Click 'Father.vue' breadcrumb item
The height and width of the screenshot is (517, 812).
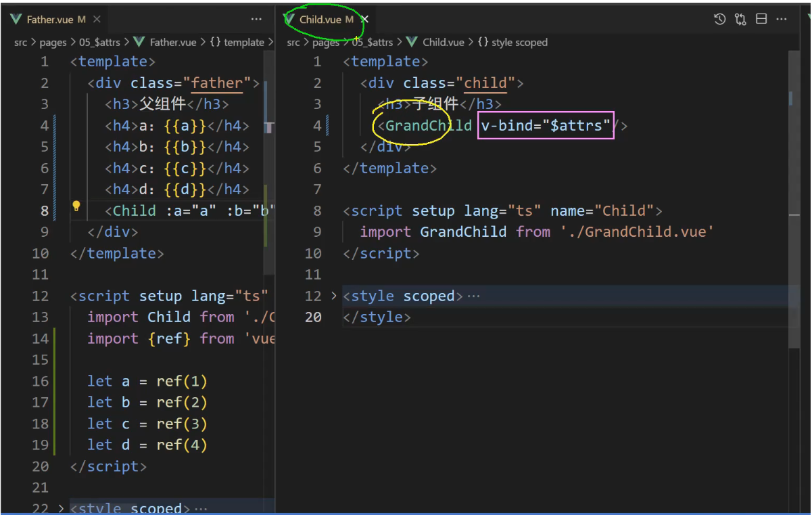point(173,42)
